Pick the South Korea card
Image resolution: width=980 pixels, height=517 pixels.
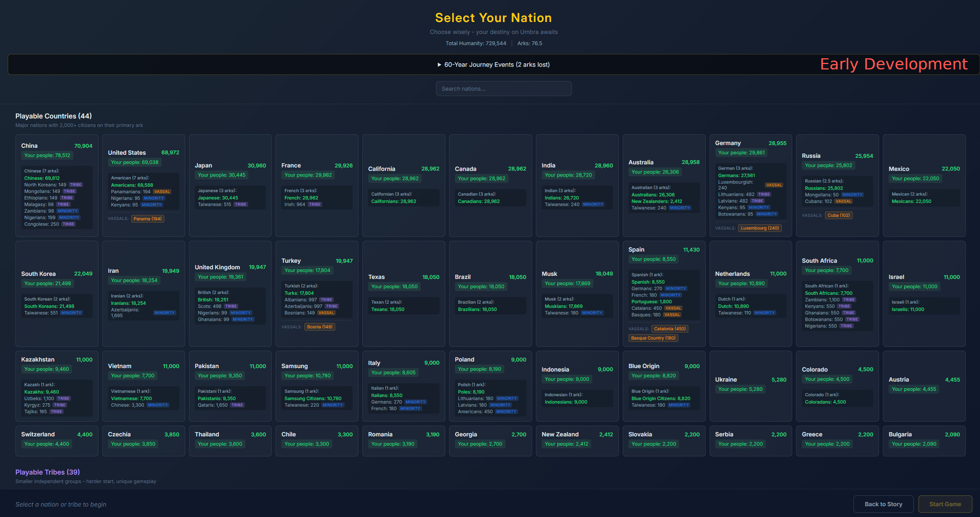pyautogui.click(x=57, y=294)
